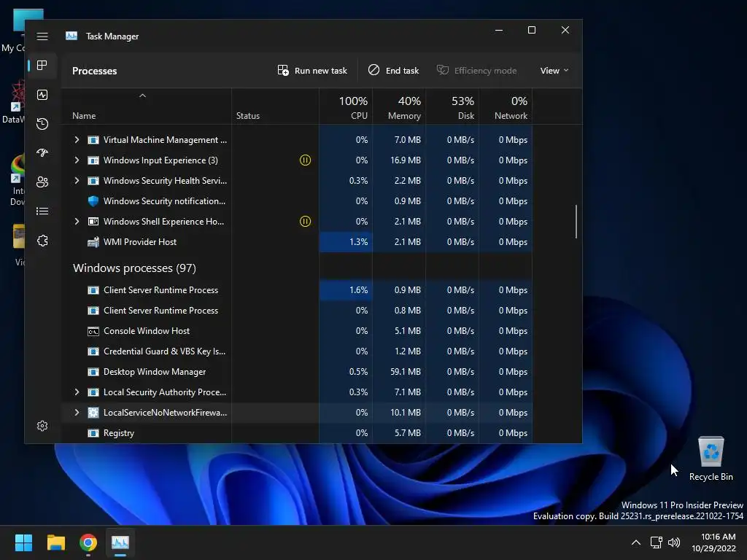
Task: Select Desktop Window Manager row
Action: (x=298, y=371)
